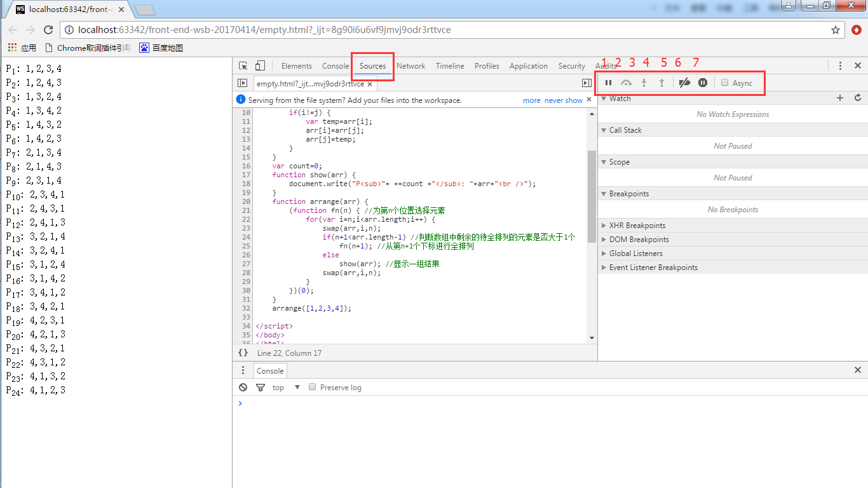Viewport: 868px width, 488px height.
Task: Click the 'arrange([1,2,3,4]);' code line
Action: tap(311, 308)
